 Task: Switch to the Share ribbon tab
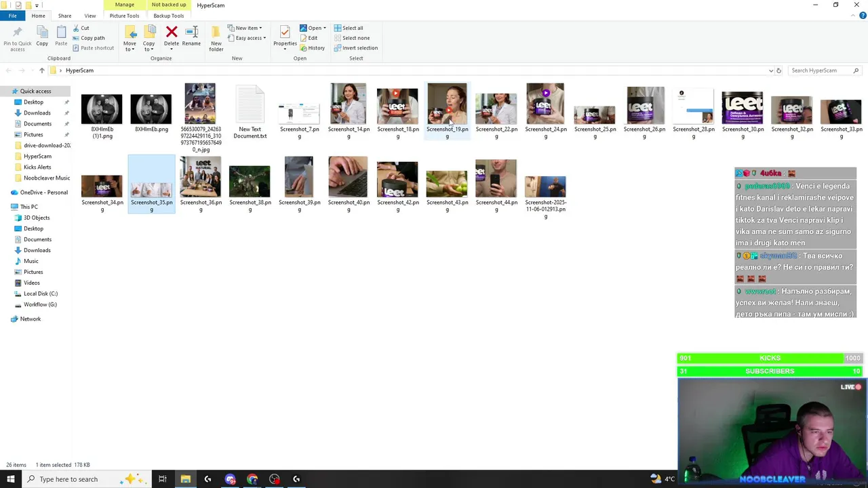pyautogui.click(x=64, y=16)
